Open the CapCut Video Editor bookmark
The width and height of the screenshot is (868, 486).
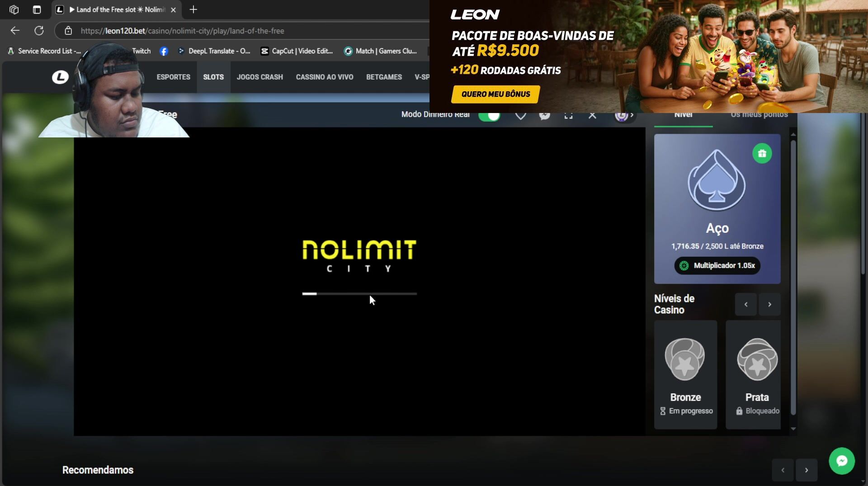click(x=297, y=51)
